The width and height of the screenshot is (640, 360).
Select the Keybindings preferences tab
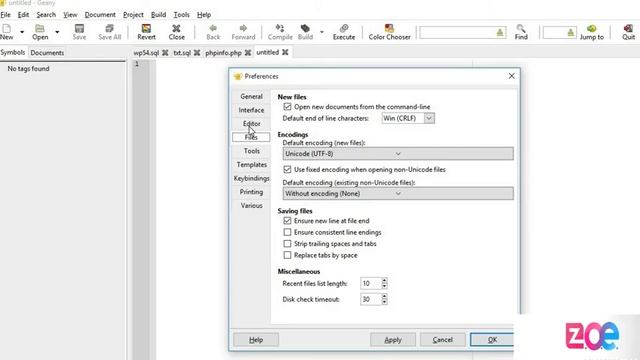(x=251, y=178)
